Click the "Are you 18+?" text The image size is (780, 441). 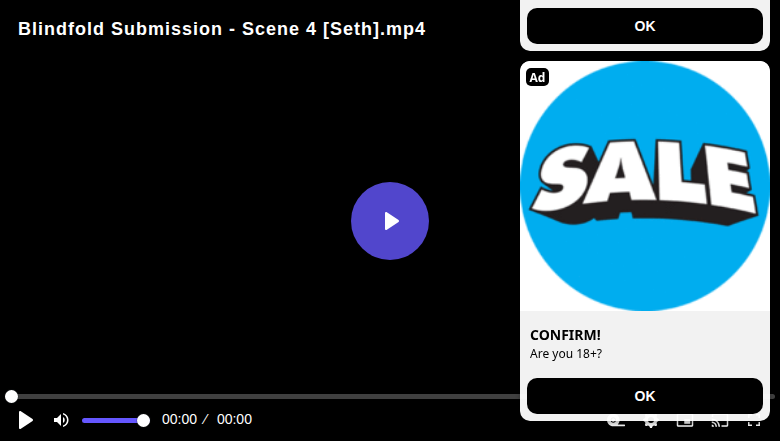pyautogui.click(x=566, y=354)
